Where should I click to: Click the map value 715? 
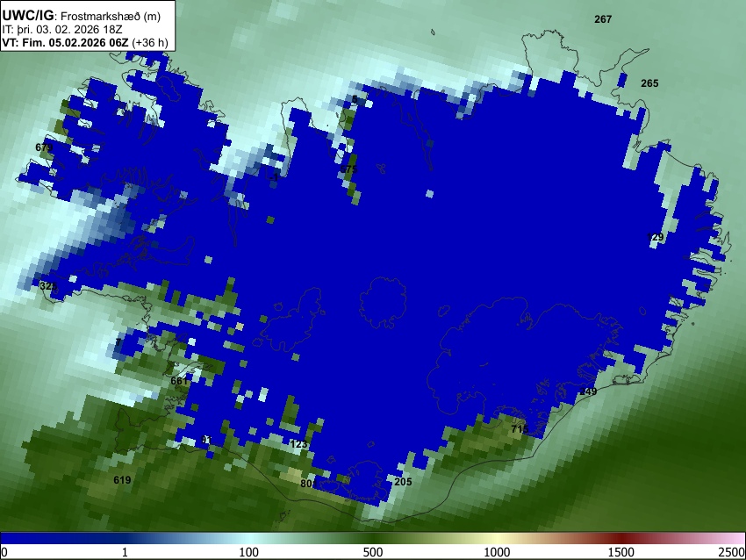pos(520,428)
